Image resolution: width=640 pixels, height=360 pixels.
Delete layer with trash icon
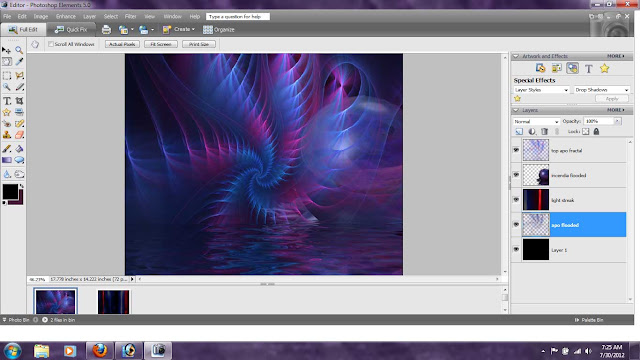tap(544, 131)
